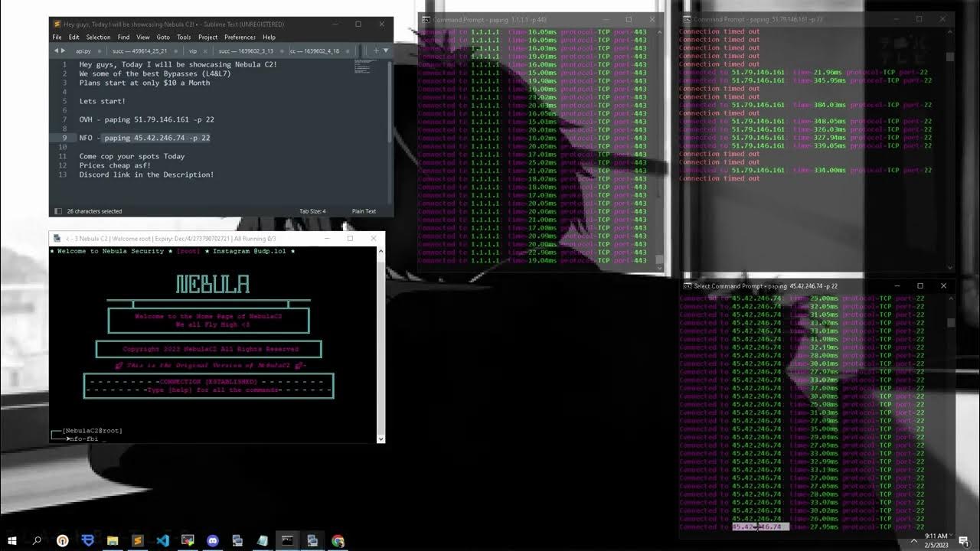Click line number 1 in gutter
The height and width of the screenshot is (551, 980).
65,64
